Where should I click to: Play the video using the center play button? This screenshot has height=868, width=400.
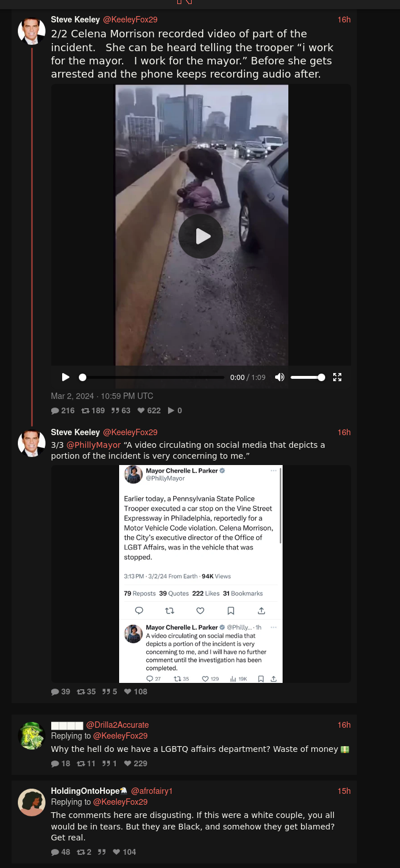(x=201, y=236)
